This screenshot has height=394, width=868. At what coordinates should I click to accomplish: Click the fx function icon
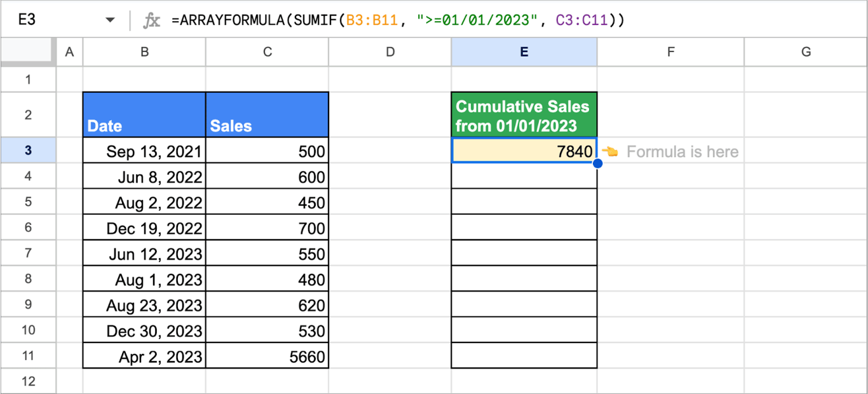pos(151,20)
